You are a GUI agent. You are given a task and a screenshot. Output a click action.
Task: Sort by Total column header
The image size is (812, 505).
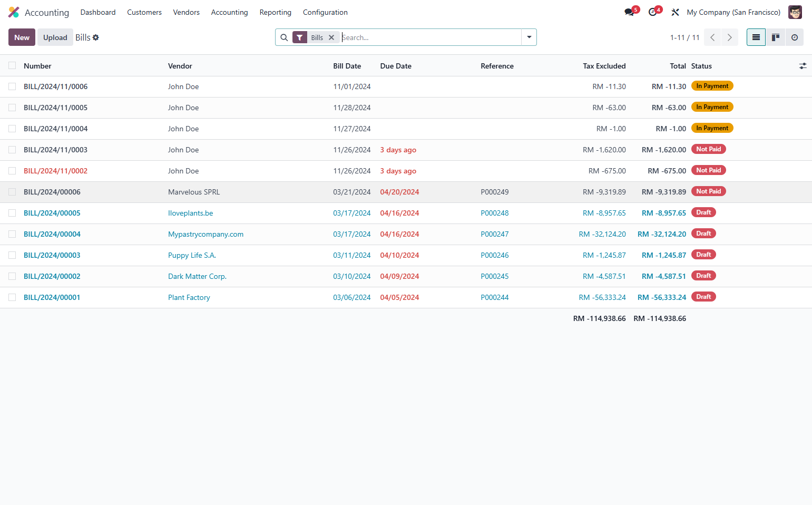[678, 66]
